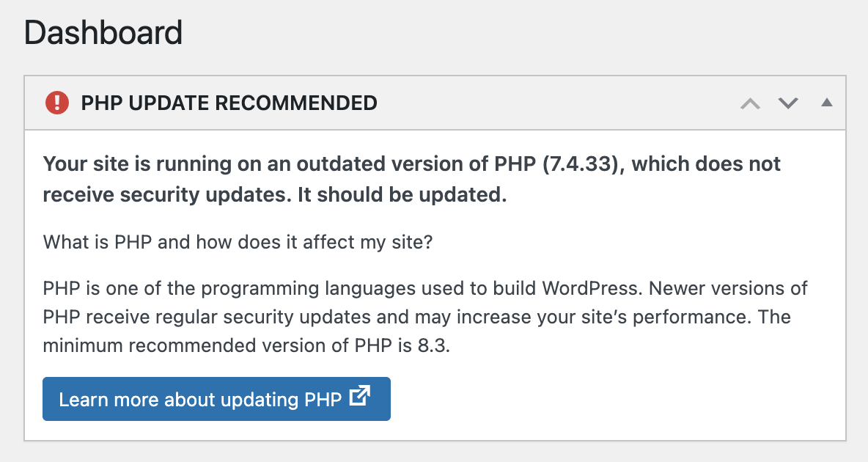Screen dimensions: 868x462
Task: Click the red exclamation warning icon
Action: click(56, 103)
